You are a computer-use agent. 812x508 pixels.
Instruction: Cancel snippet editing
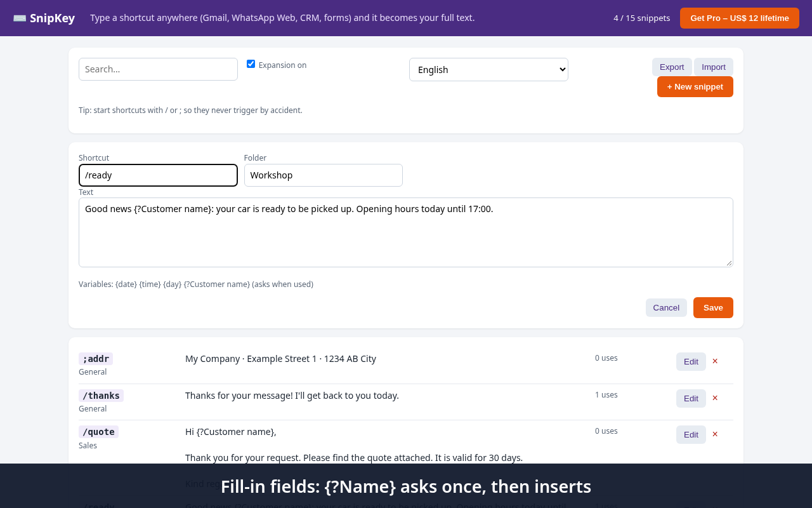tap(666, 307)
